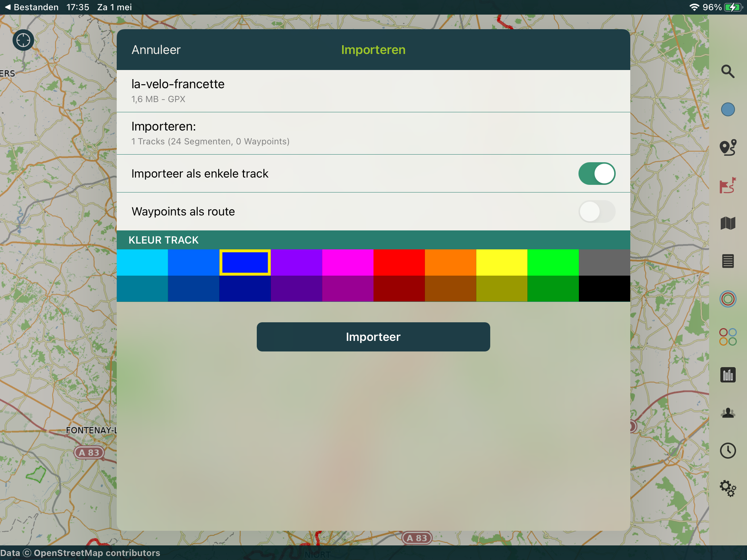Open the search magnifier icon

728,71
